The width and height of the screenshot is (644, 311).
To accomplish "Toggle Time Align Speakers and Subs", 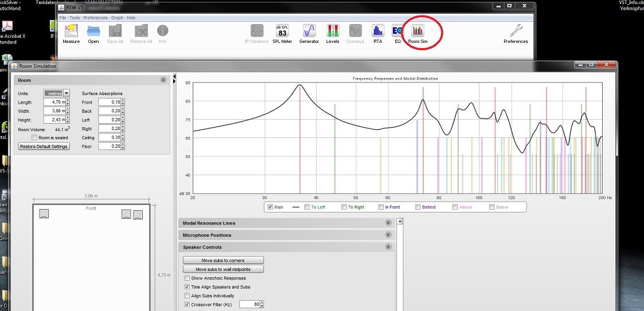I will tap(187, 287).
